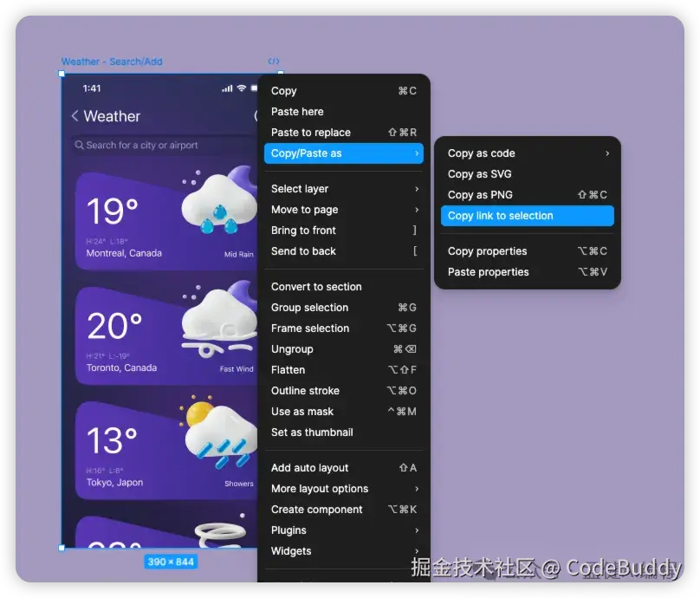Click the Showers sun cloud icon

[218, 432]
